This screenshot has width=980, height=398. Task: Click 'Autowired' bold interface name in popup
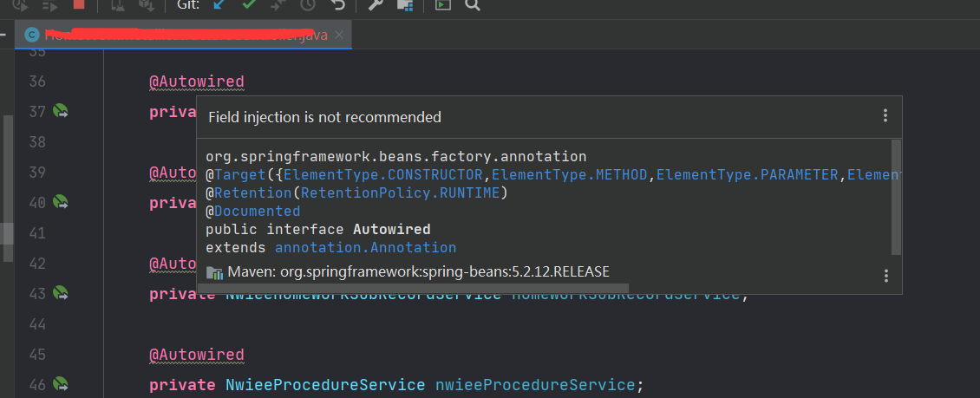392,229
